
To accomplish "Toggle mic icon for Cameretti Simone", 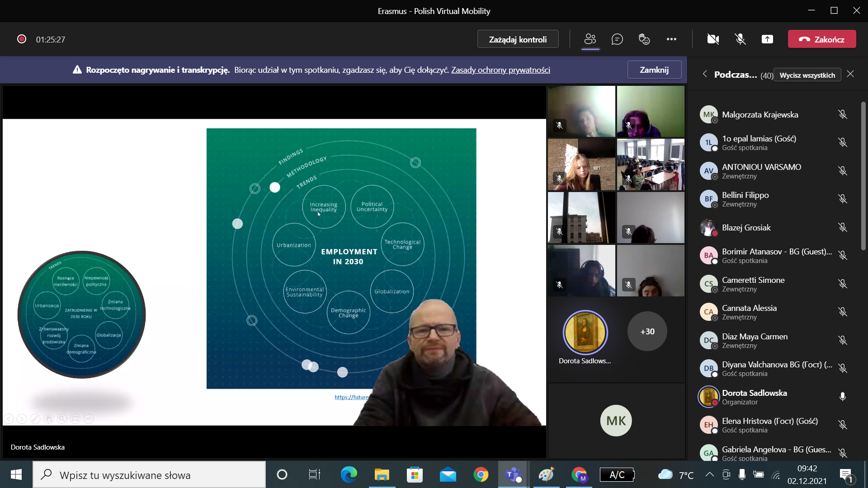I will pyautogui.click(x=843, y=284).
